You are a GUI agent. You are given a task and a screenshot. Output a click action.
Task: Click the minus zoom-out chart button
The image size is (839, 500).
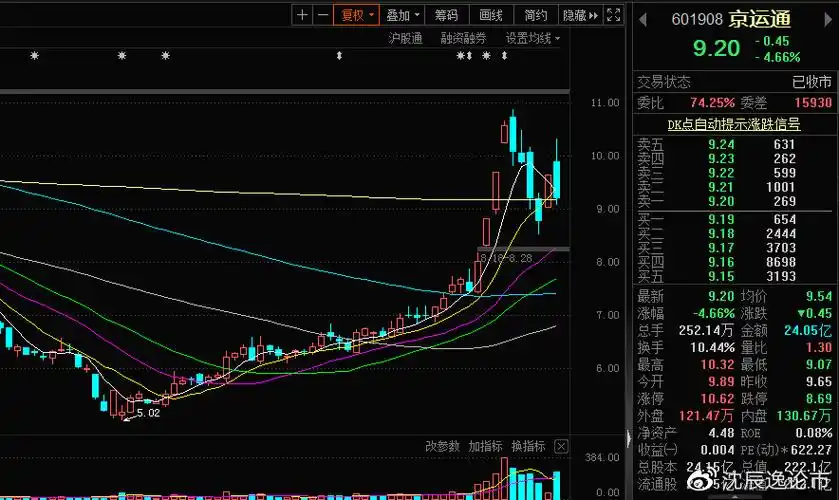pyautogui.click(x=322, y=15)
